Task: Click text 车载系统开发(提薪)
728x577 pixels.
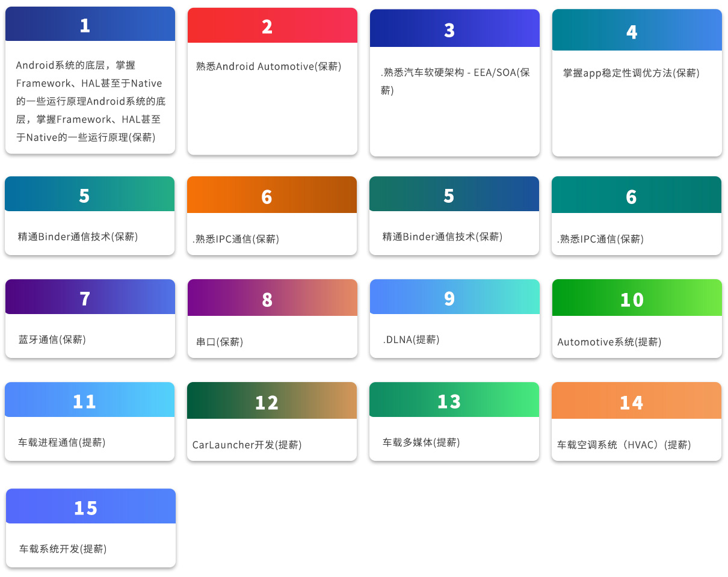Action: (x=63, y=549)
